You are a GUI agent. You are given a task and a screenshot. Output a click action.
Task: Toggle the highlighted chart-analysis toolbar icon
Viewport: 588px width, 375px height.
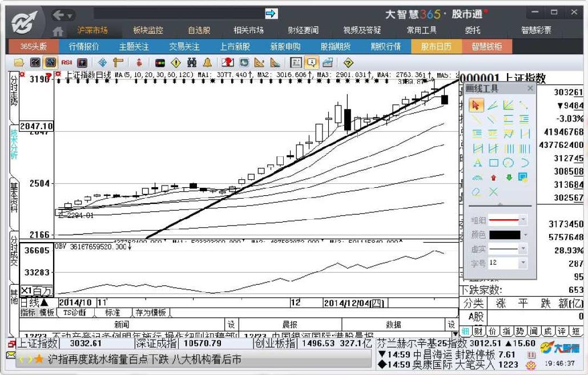tap(50, 63)
